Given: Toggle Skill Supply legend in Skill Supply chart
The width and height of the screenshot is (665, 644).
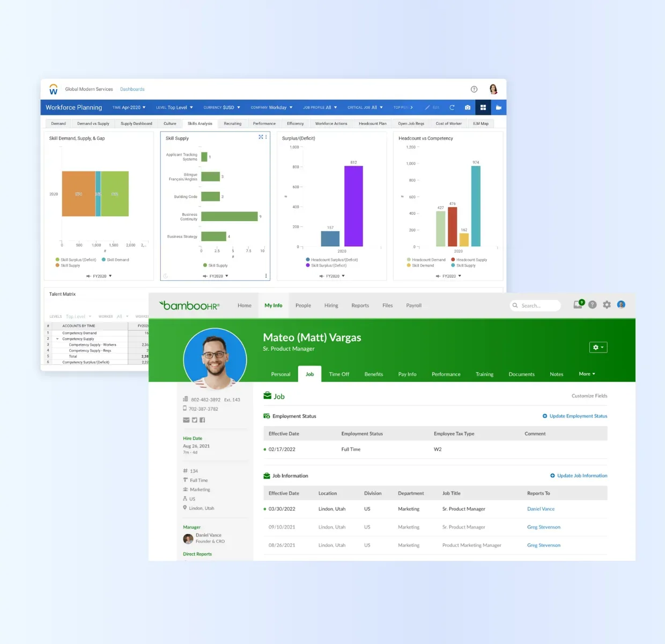Looking at the screenshot, I should click(215, 265).
